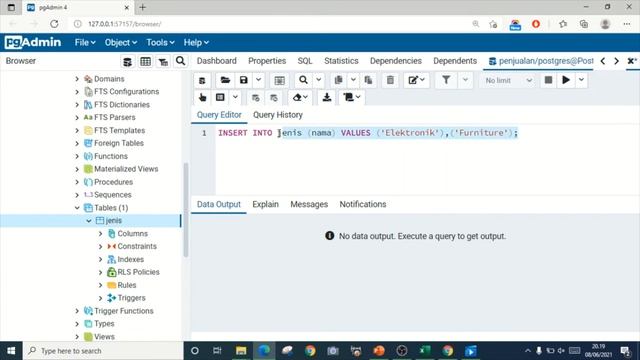Open the save options dropdown arrow

click(x=258, y=80)
